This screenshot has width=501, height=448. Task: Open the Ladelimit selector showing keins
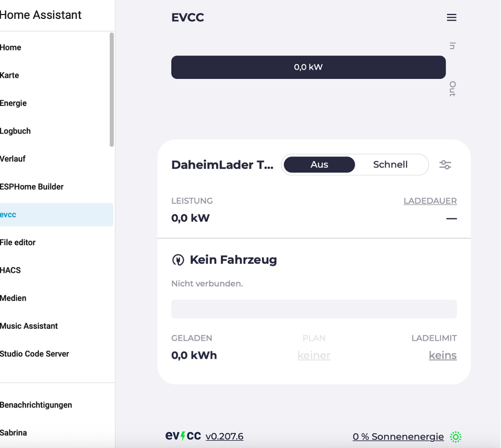coord(442,355)
